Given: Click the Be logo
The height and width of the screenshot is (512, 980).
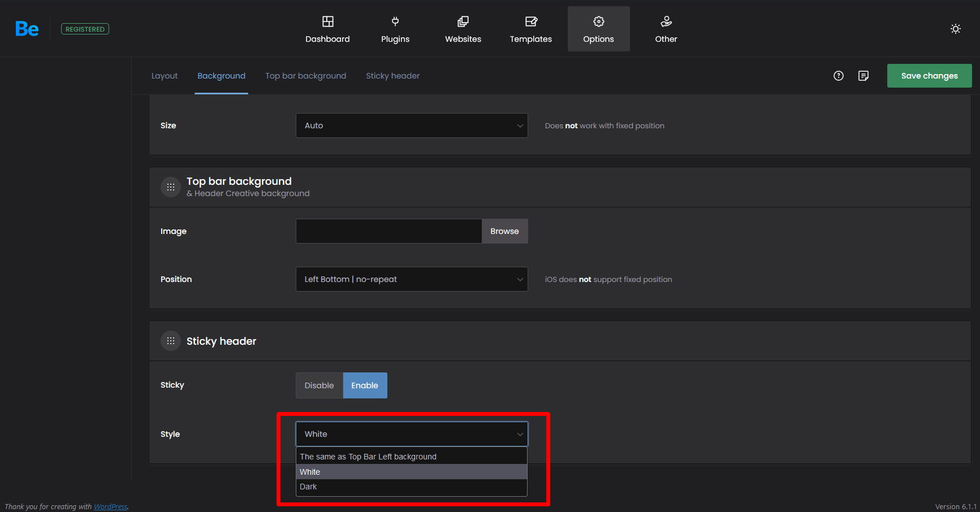Looking at the screenshot, I should 27,29.
